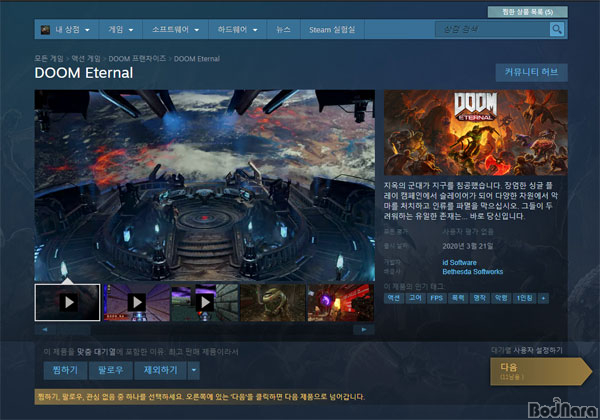The height and width of the screenshot is (420, 600).
Task: Click the right arrow of thumbnail scrollbar
Action: [364, 329]
